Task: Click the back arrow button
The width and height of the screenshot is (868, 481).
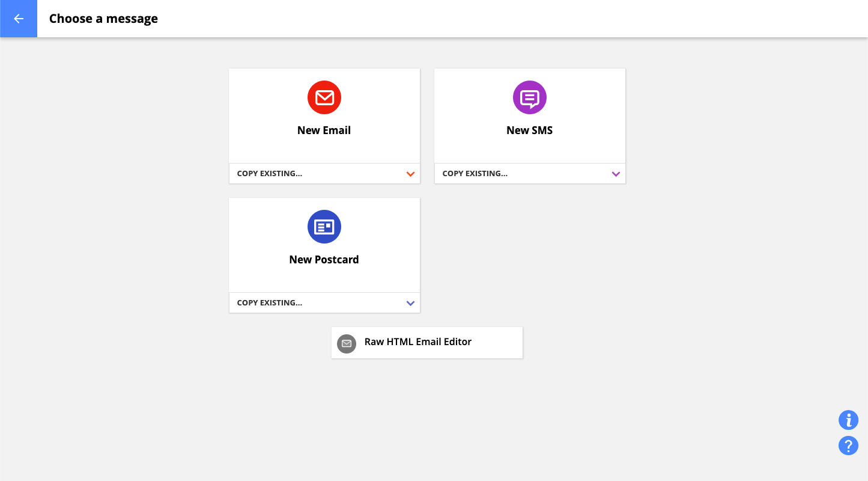Action: point(19,19)
